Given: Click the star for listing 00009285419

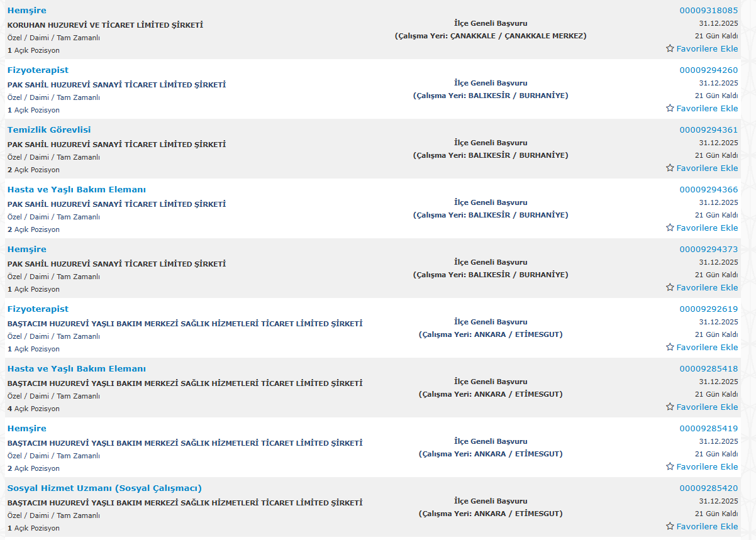Looking at the screenshot, I should [670, 466].
